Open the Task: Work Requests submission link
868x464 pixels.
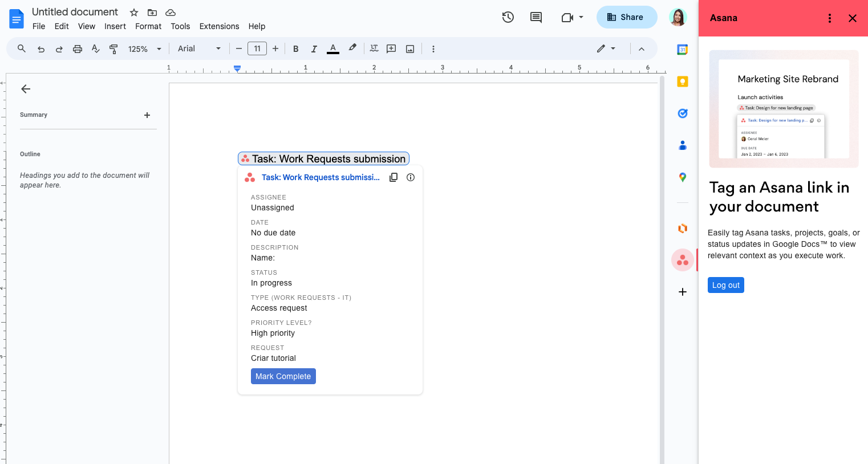coord(321,177)
